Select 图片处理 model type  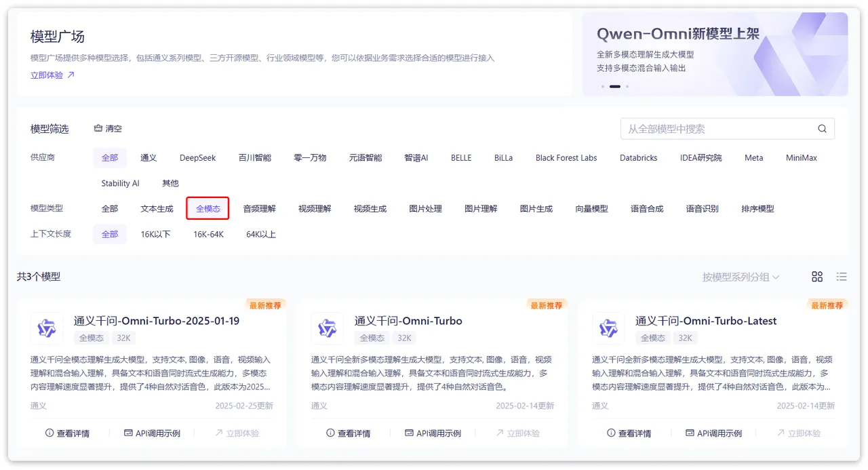click(x=426, y=208)
